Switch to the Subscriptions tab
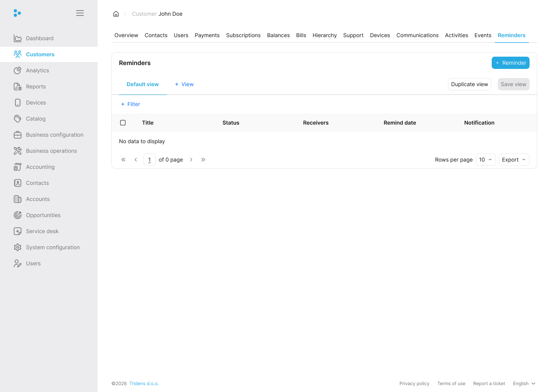Viewport: 551px width, 392px height. click(x=243, y=35)
